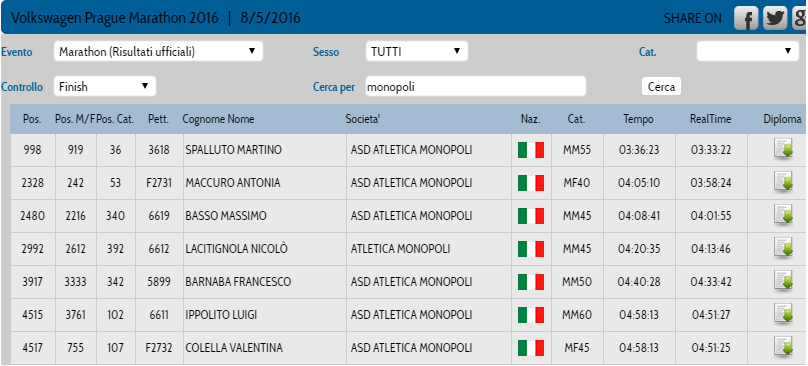Sort by Pos. column header
Image resolution: width=808 pixels, height=366 pixels.
pyautogui.click(x=32, y=119)
